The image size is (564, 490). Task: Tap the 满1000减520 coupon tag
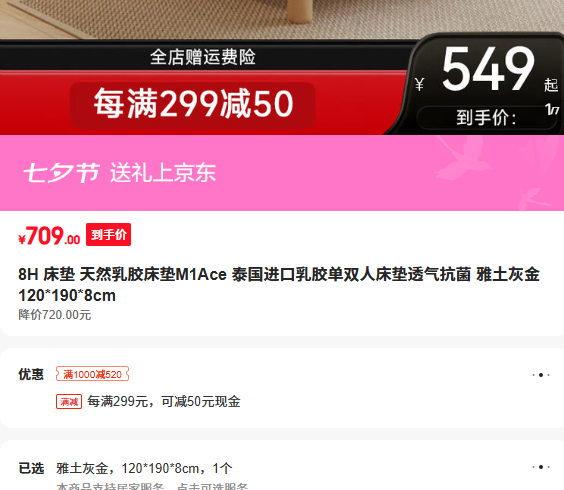coord(92,374)
